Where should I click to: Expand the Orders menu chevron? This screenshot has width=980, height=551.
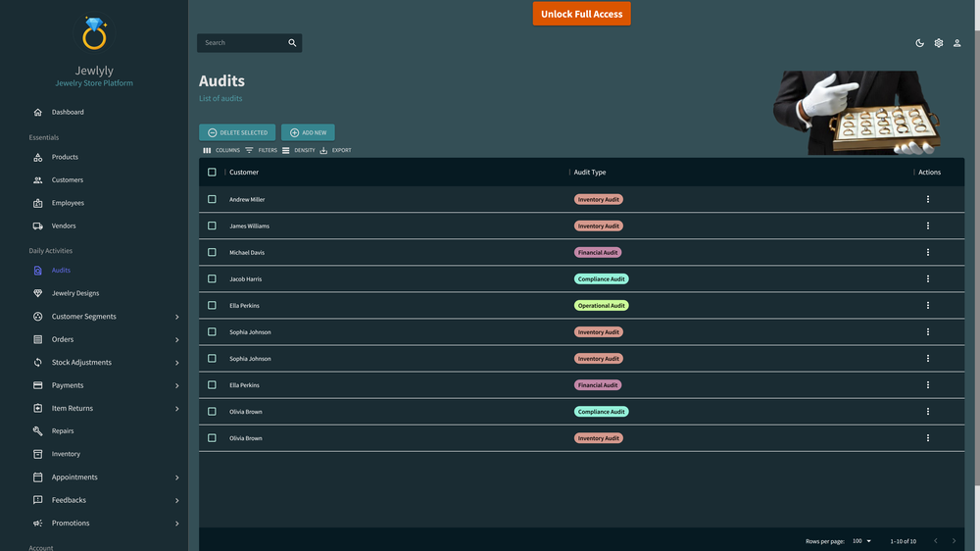click(176, 339)
